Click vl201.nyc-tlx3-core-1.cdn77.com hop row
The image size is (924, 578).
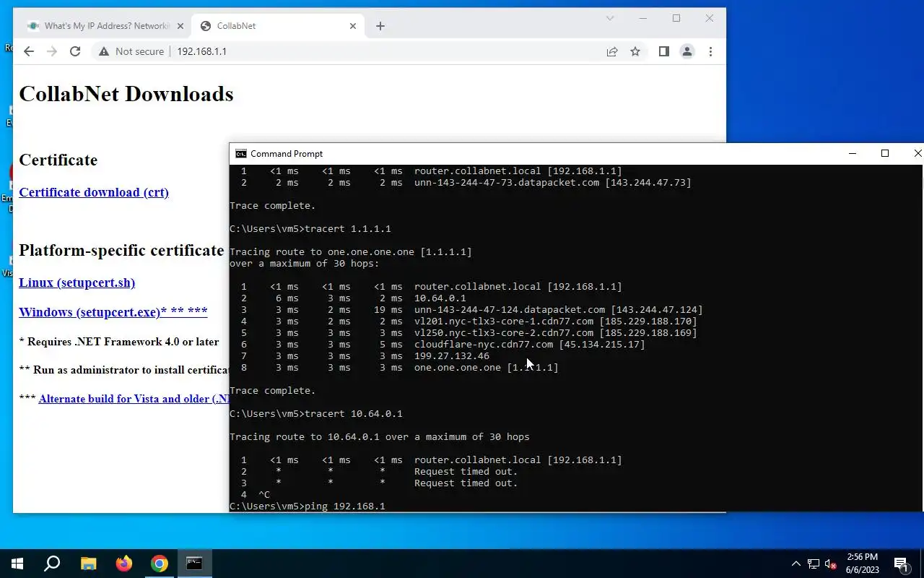coord(469,322)
